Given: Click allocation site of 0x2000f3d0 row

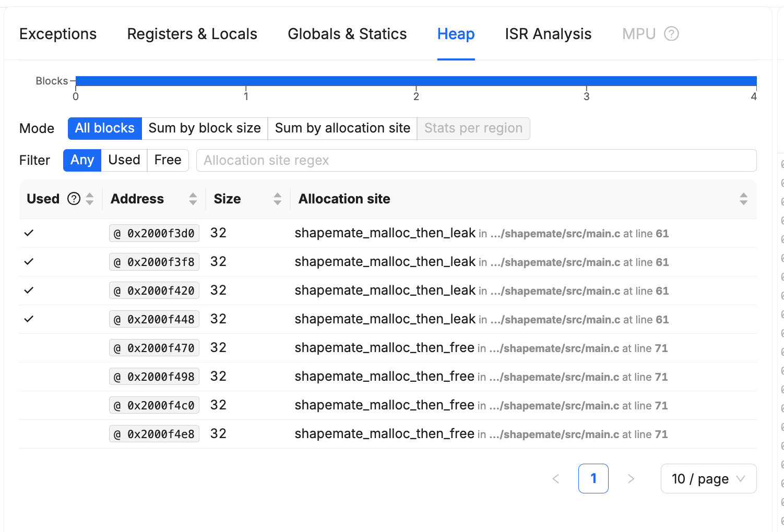Looking at the screenshot, I should coord(481,233).
